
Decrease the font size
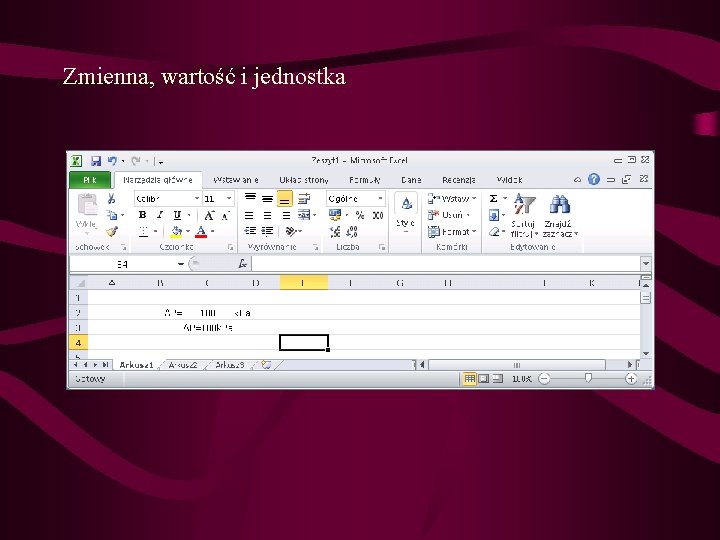pyautogui.click(x=225, y=215)
